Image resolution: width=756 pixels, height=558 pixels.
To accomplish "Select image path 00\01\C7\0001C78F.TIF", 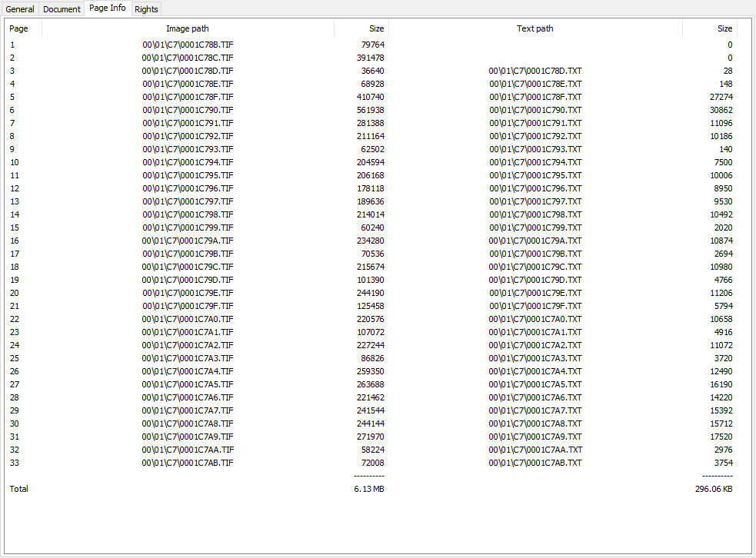I will click(188, 97).
